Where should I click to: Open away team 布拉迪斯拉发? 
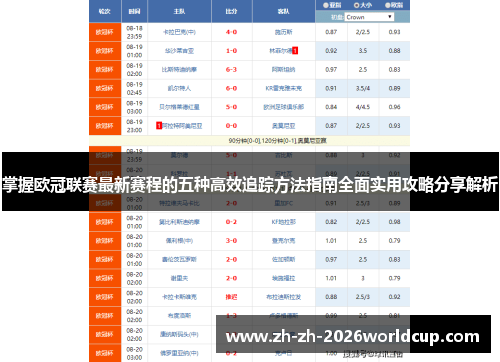point(284,297)
